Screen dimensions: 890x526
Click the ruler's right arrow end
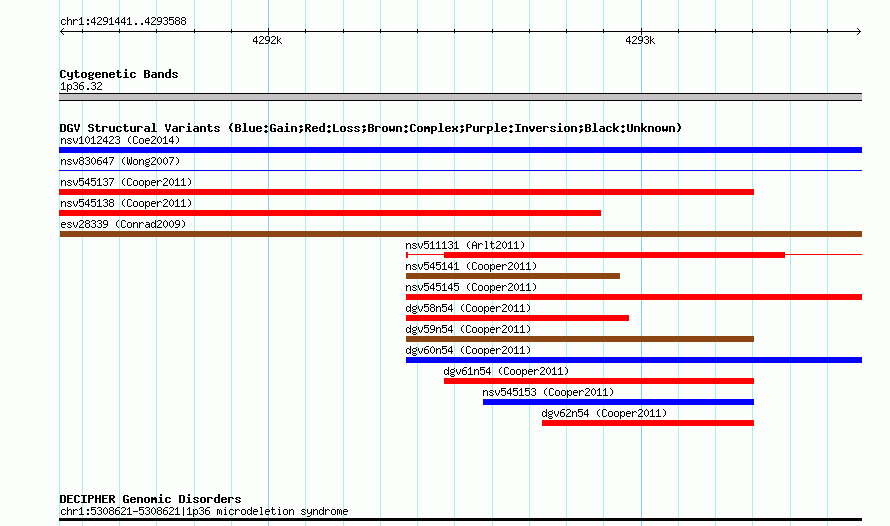(x=859, y=31)
